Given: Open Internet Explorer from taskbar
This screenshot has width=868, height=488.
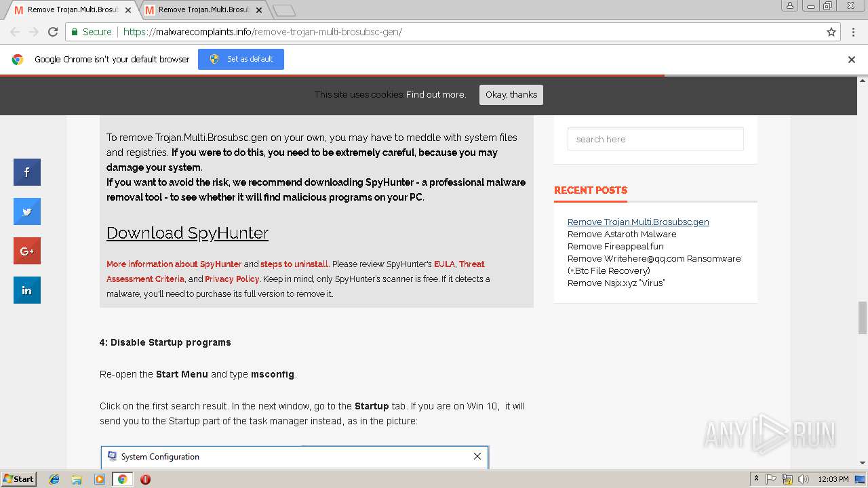Looking at the screenshot, I should (54, 479).
